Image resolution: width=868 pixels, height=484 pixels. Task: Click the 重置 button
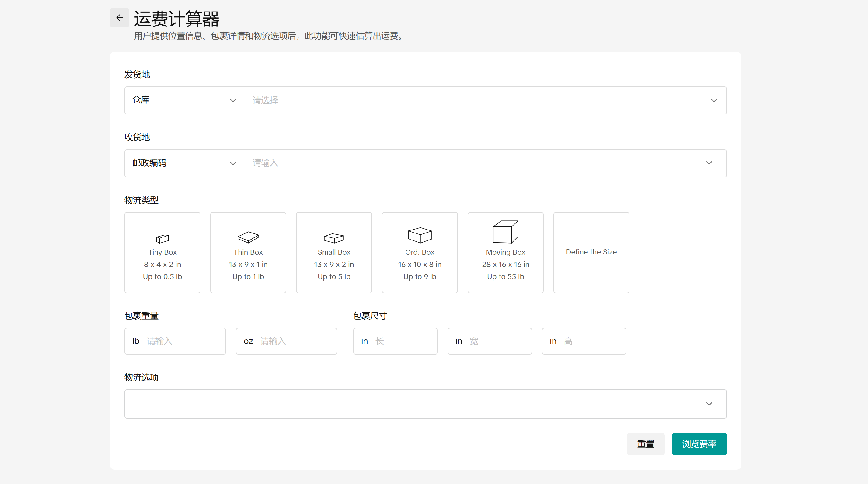point(646,444)
